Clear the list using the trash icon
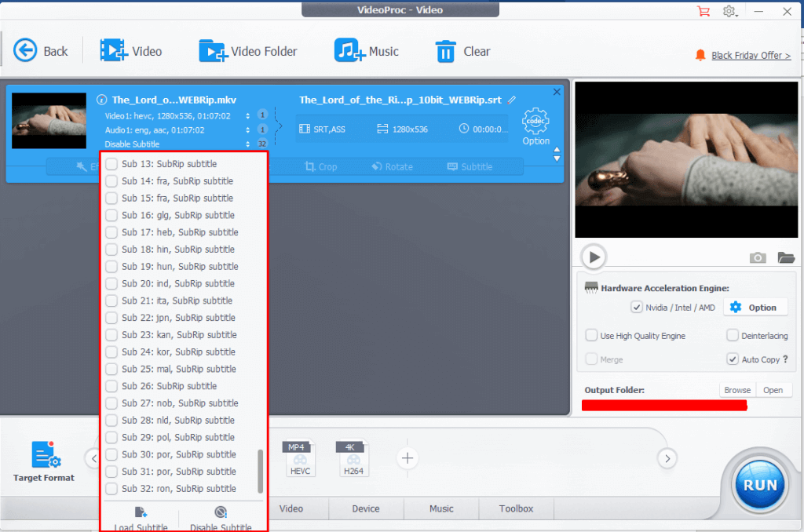 [446, 52]
